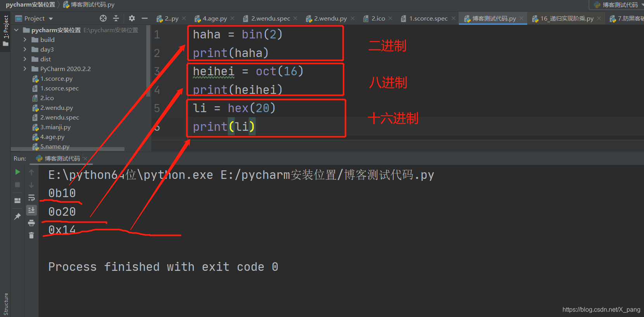Select 2.ico in project tree

[x=47, y=98]
